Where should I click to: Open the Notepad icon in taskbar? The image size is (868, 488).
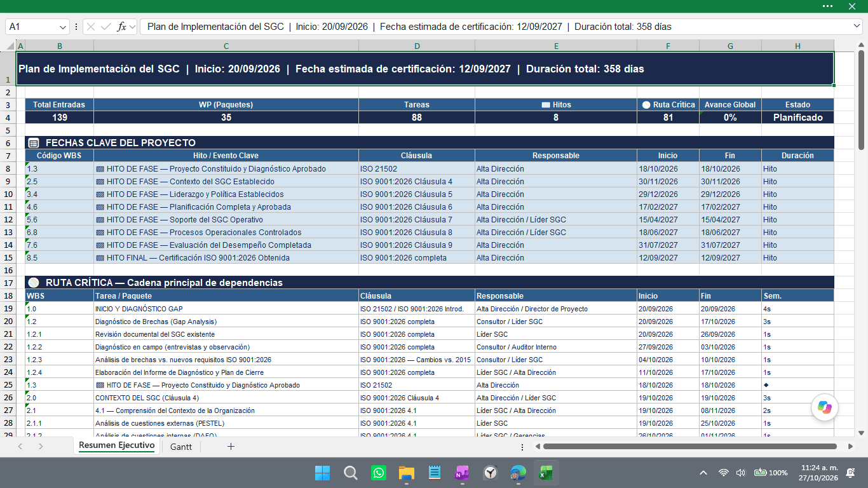click(x=435, y=473)
